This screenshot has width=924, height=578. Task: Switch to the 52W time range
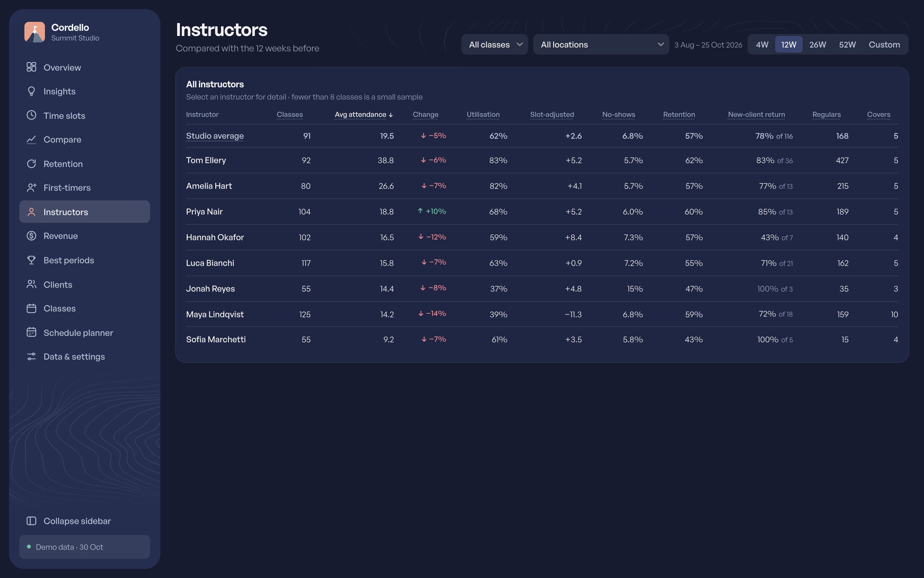click(847, 44)
